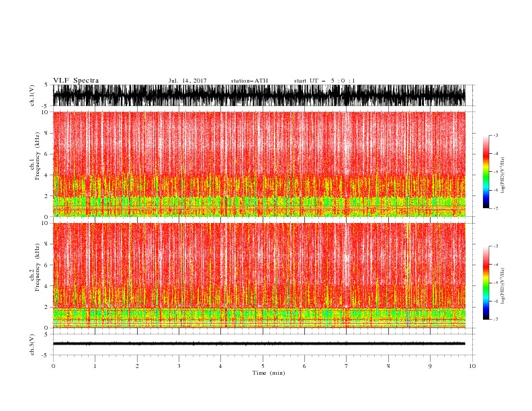
Task: Click the 4 kHz tick of ch.2 frequency axis
Action: pos(47,286)
